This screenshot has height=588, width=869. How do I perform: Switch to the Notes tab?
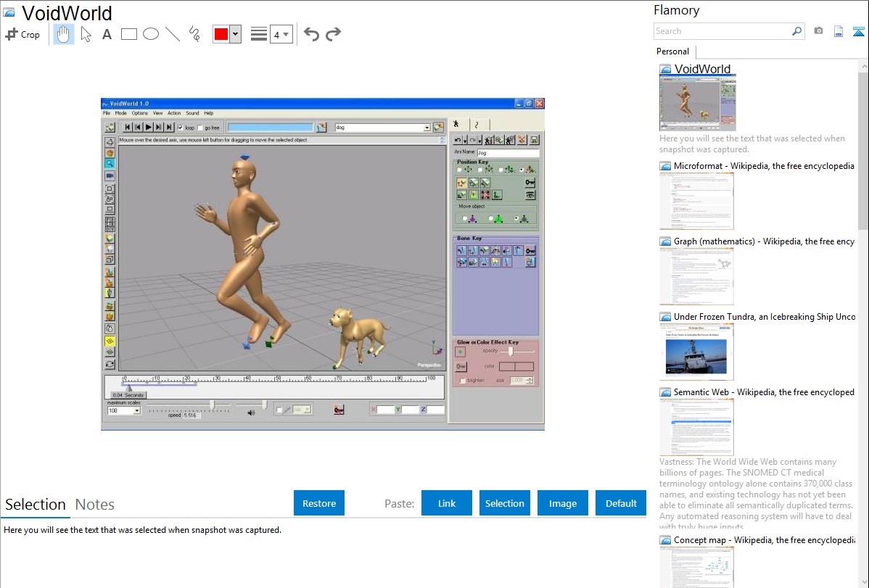(x=95, y=505)
